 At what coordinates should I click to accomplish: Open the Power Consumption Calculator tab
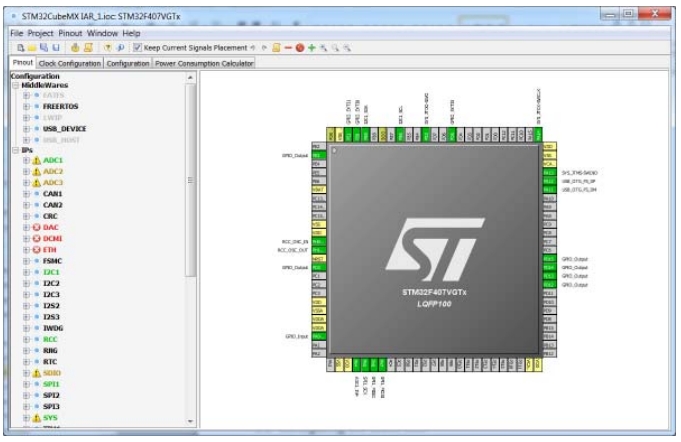[x=206, y=63]
